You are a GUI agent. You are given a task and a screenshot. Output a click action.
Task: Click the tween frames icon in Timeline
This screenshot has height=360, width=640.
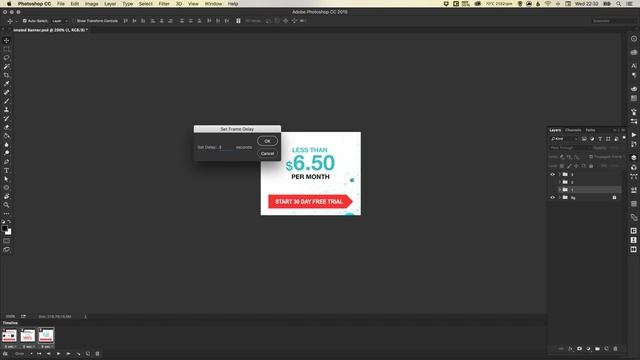[x=78, y=354]
